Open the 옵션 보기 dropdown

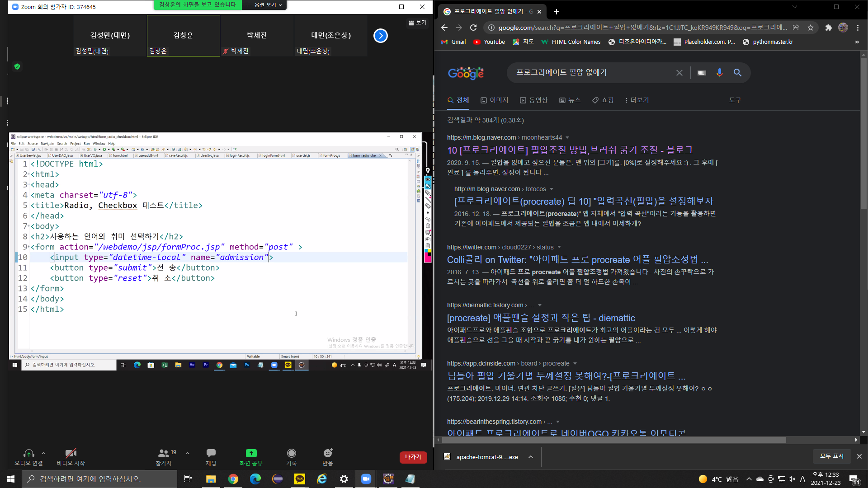click(268, 5)
